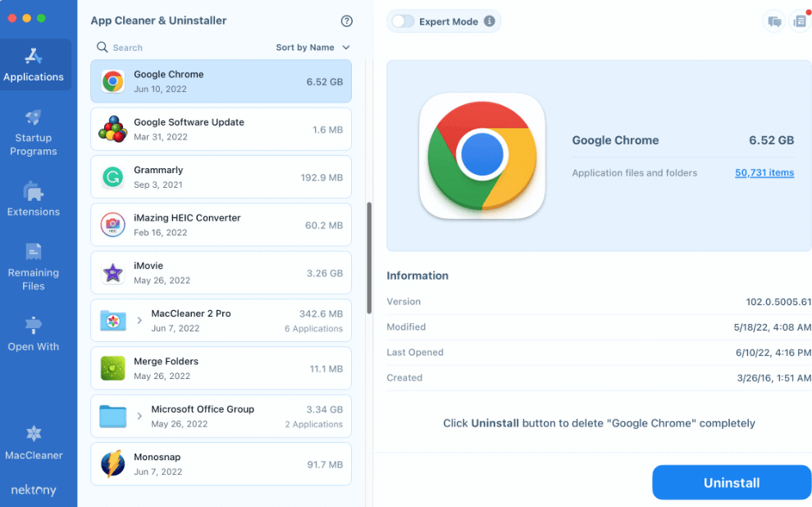Click the help question mark icon
Screen dimensions: 812x507
(x=346, y=21)
